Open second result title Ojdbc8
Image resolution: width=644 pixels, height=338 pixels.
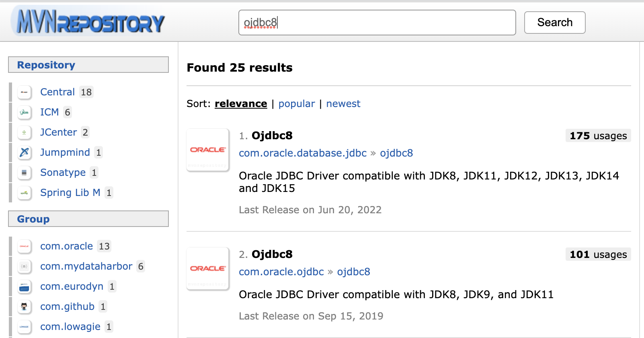(272, 254)
